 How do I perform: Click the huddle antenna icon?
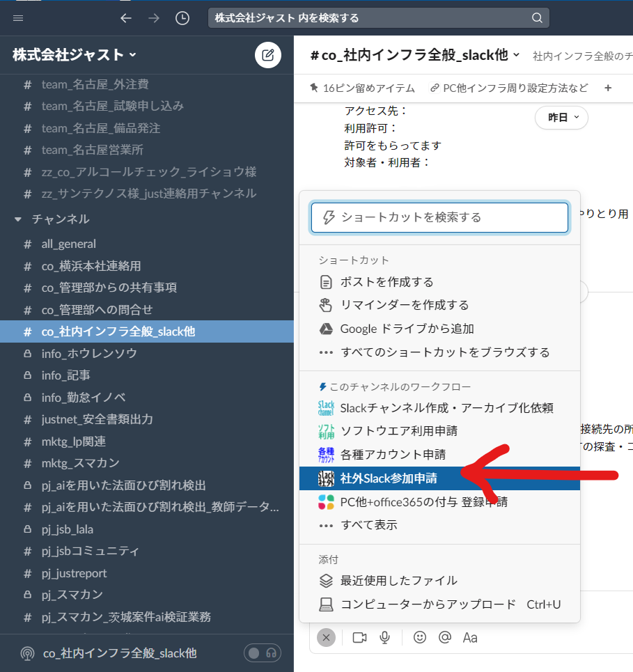27,654
